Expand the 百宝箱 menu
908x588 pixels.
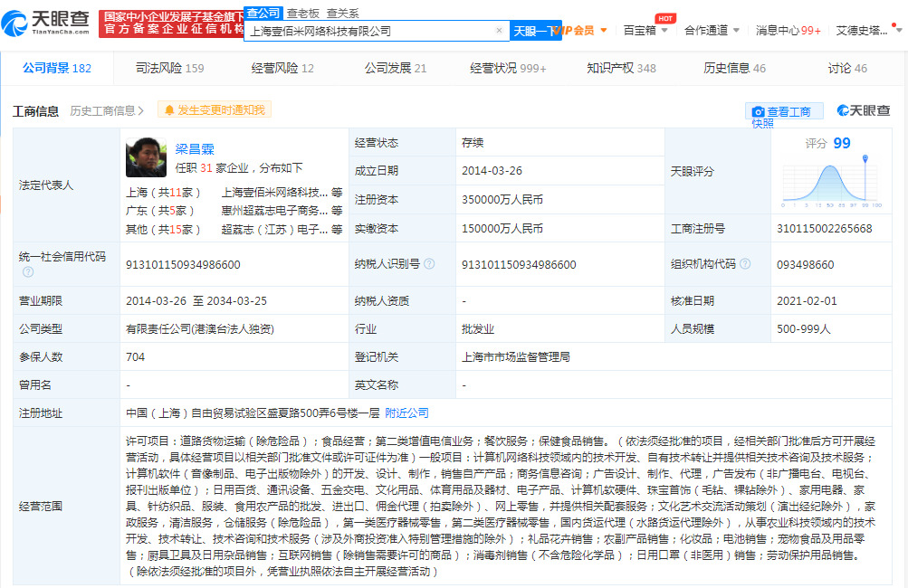pyautogui.click(x=645, y=30)
